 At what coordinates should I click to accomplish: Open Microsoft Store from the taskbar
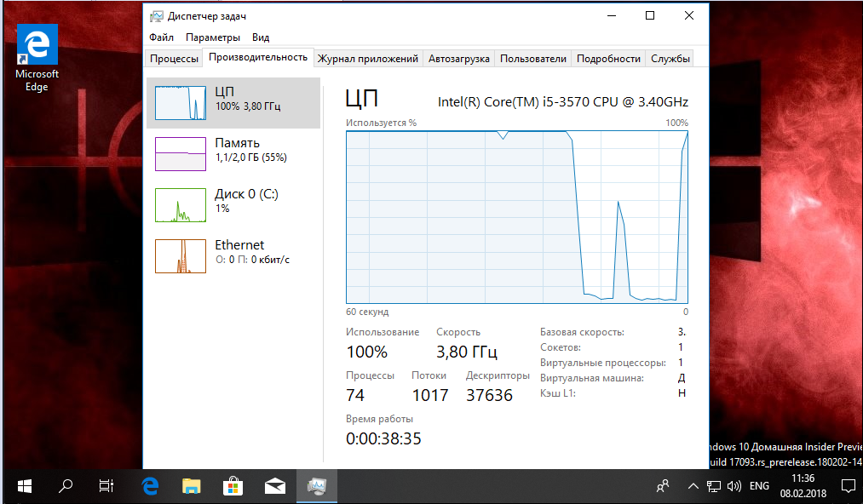click(x=233, y=486)
